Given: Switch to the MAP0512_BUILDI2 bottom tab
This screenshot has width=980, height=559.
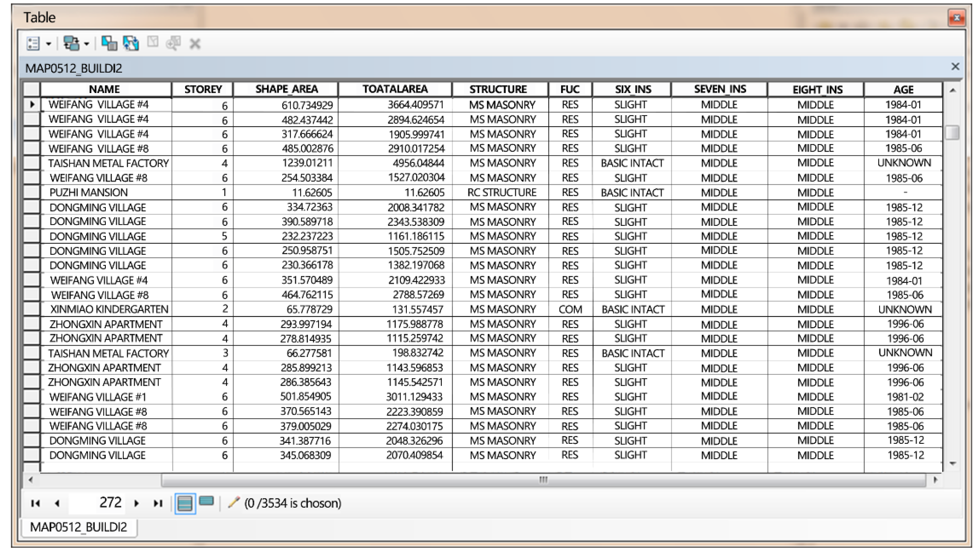Looking at the screenshot, I should [x=79, y=527].
